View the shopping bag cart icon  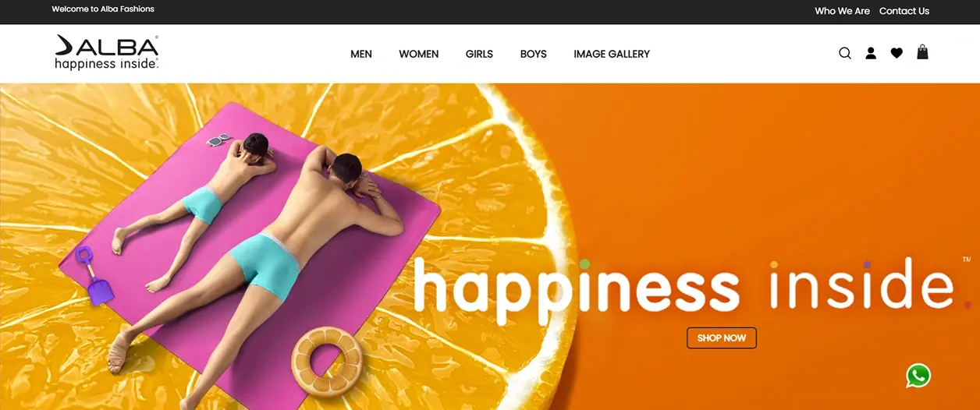922,52
